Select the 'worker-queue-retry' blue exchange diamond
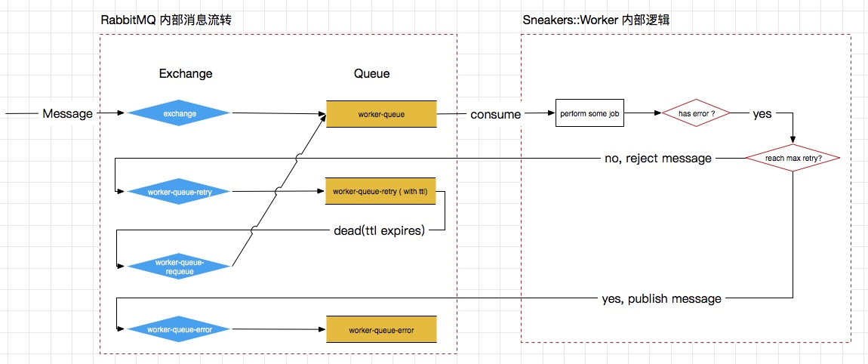 [179, 192]
